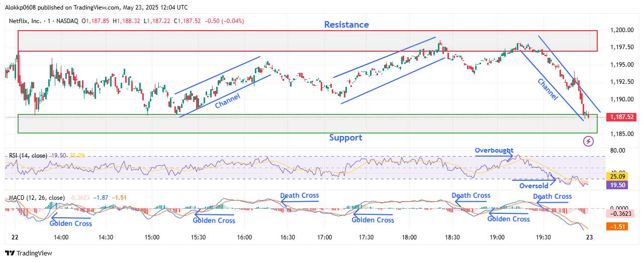The image size is (644, 262).
Task: Click the purple lightning bolt icon
Action: [589, 142]
